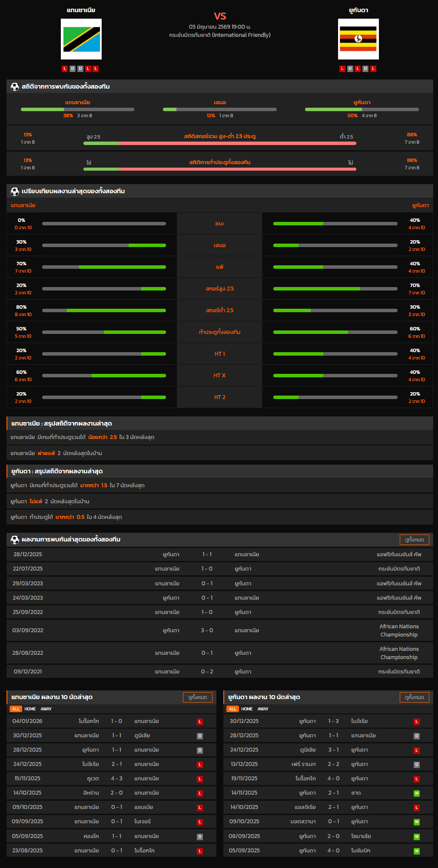View all Tanzania recent matches button

(x=198, y=697)
